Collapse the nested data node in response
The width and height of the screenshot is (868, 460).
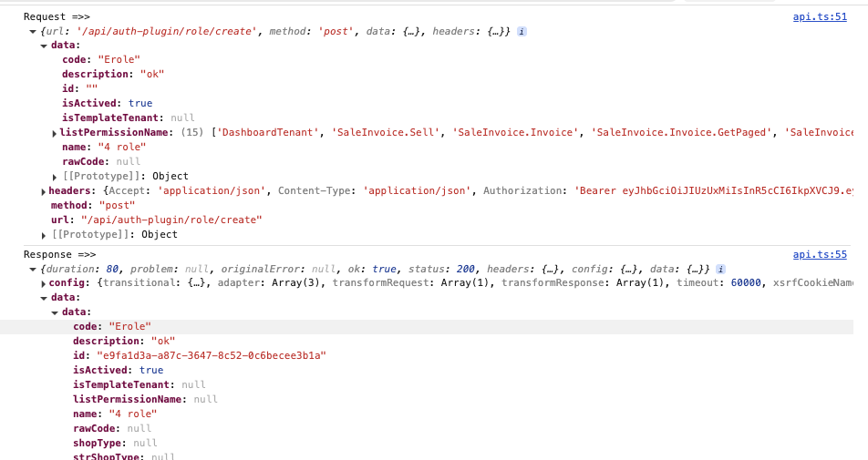coord(55,312)
